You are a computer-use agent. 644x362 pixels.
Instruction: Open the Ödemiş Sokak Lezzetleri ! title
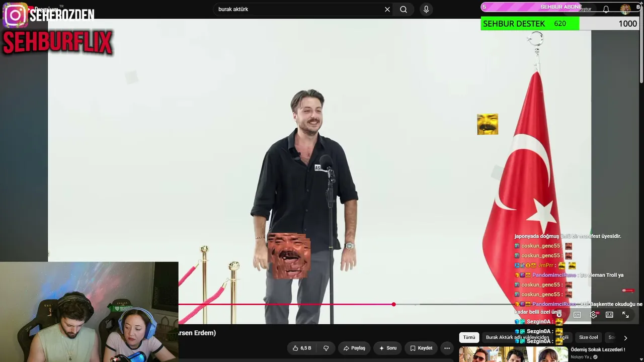click(598, 349)
